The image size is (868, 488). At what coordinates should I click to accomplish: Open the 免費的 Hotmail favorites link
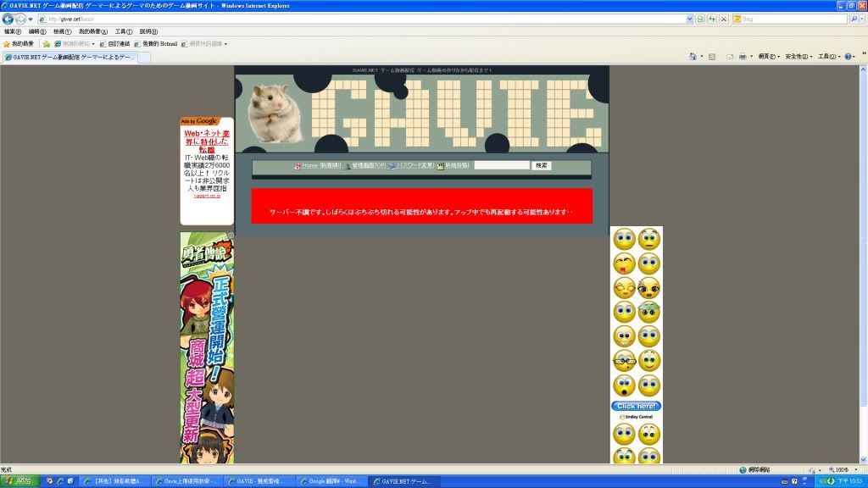[156, 44]
